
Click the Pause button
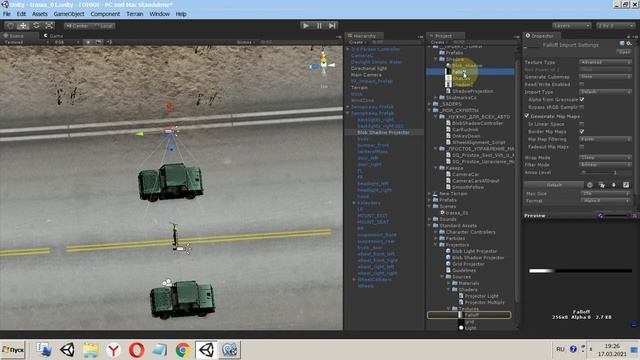pos(319,26)
